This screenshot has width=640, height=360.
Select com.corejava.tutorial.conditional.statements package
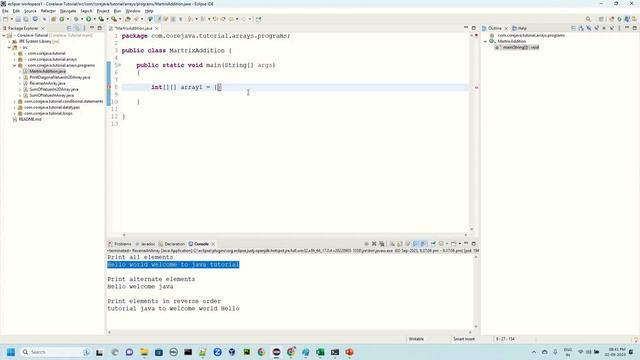63,101
